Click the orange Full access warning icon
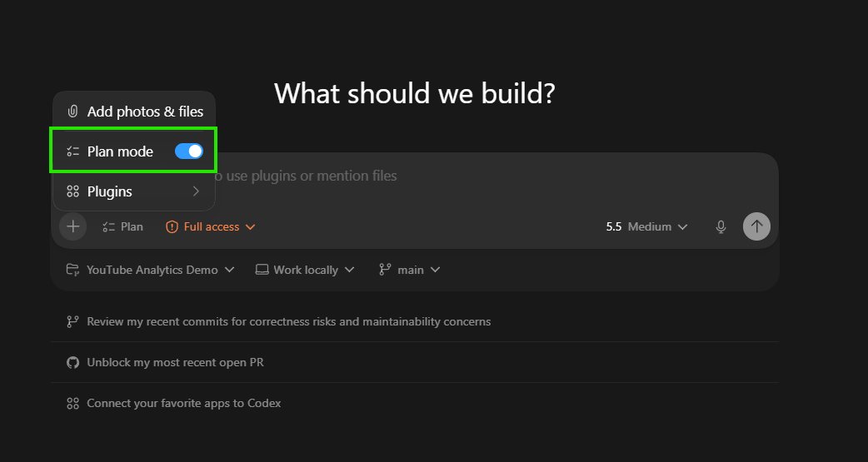The height and width of the screenshot is (462, 868). coord(172,227)
